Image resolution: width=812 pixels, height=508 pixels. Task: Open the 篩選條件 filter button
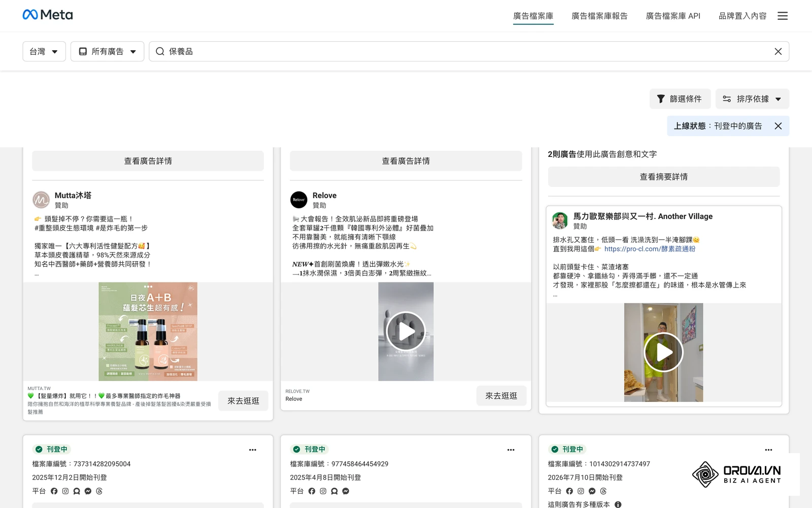pyautogui.click(x=680, y=99)
